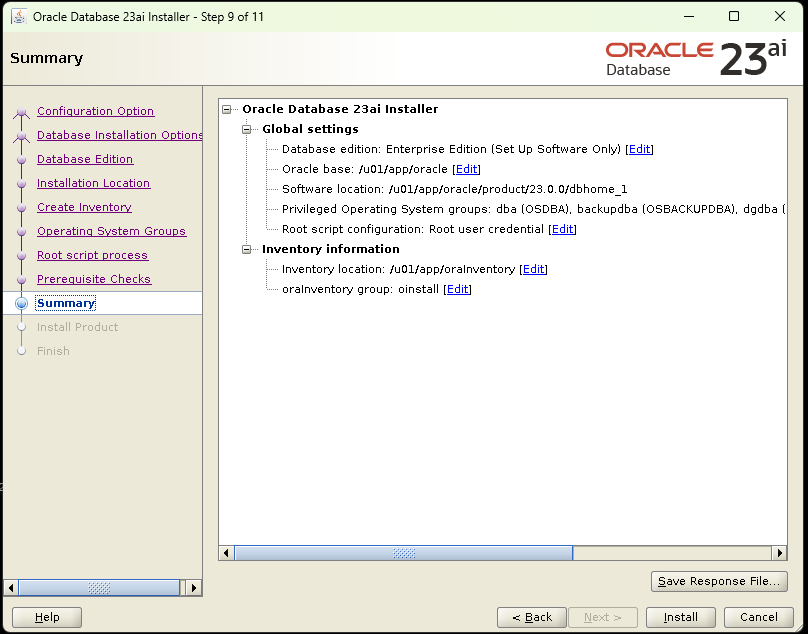Click the Prerequisite Checks step icon
This screenshot has height=634, width=808.
pos(22,279)
